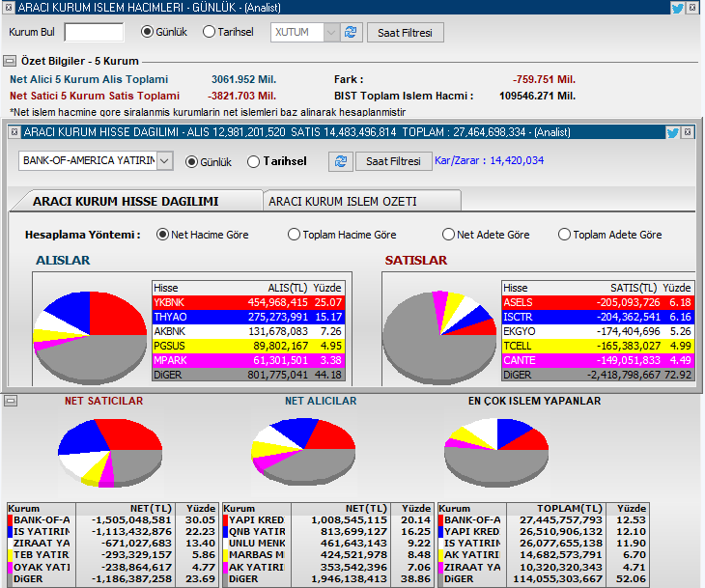
Task: Click the DiGER row in Alislar table
Action: pos(248,375)
